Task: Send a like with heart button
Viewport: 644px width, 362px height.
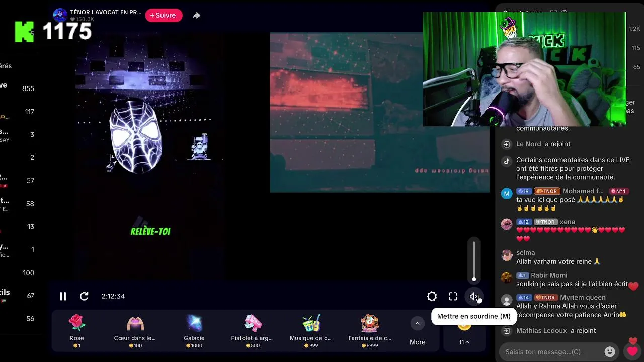Action: (x=632, y=351)
